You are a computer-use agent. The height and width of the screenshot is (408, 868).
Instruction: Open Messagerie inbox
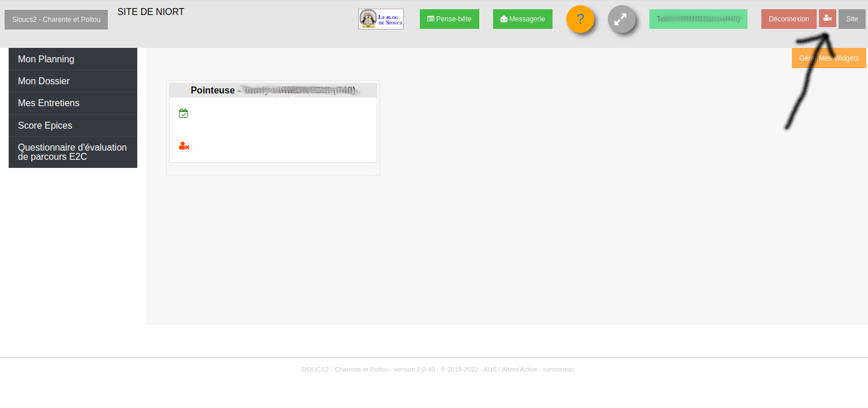point(523,19)
